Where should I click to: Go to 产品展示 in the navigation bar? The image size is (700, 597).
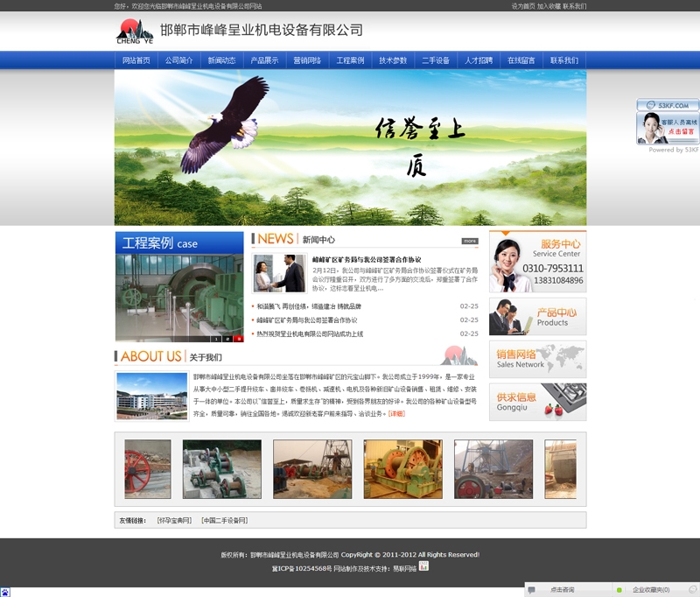tap(264, 60)
